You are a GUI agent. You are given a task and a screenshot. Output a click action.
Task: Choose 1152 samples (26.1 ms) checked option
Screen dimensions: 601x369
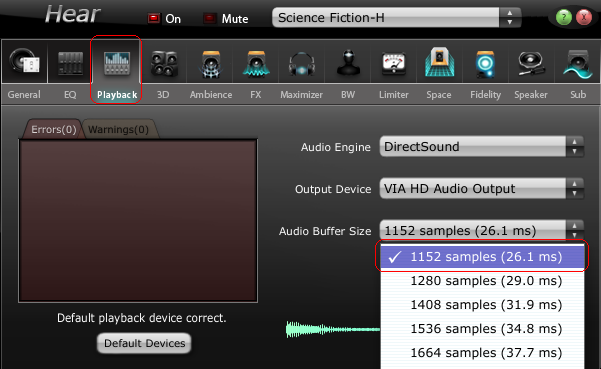pos(482,257)
